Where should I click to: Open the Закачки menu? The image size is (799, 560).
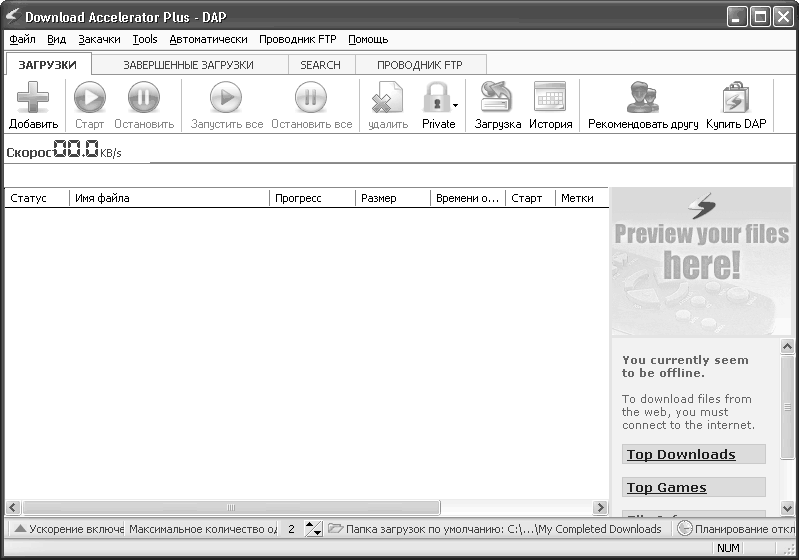99,39
